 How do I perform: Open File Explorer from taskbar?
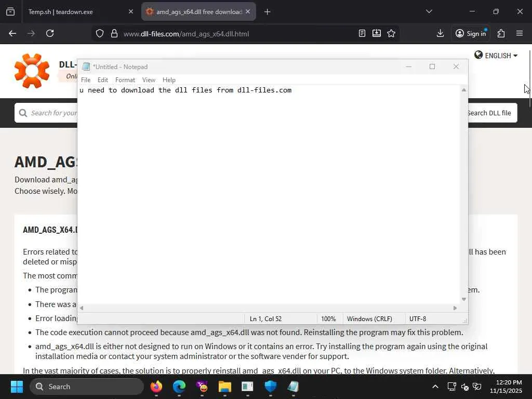click(224, 387)
